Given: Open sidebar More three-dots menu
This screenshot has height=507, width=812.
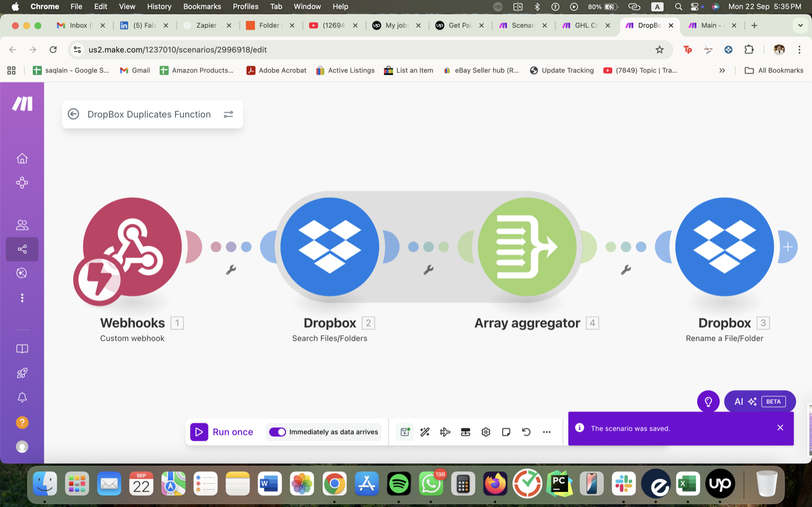Looking at the screenshot, I should 22,298.
